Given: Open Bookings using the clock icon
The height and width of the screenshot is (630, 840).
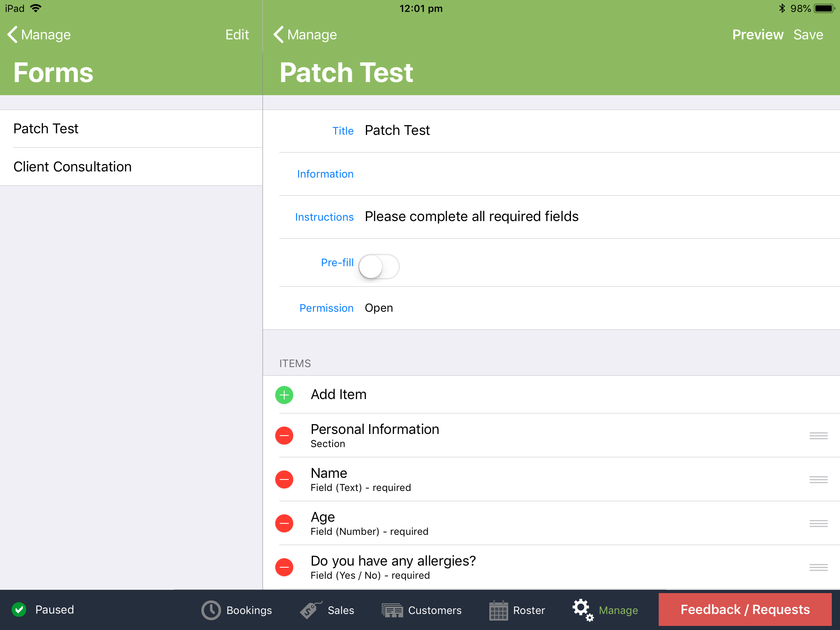Looking at the screenshot, I should coord(210,610).
